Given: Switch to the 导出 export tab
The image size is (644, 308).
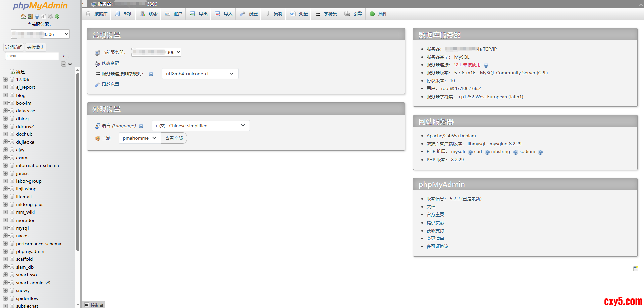Looking at the screenshot, I should pos(199,14).
